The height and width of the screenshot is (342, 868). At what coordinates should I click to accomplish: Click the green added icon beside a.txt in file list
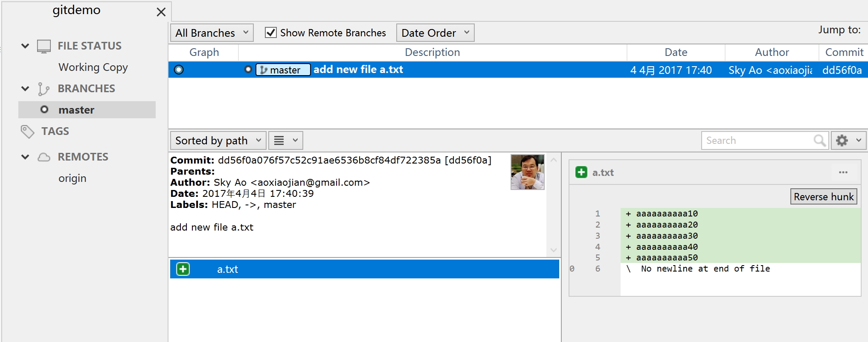(183, 269)
